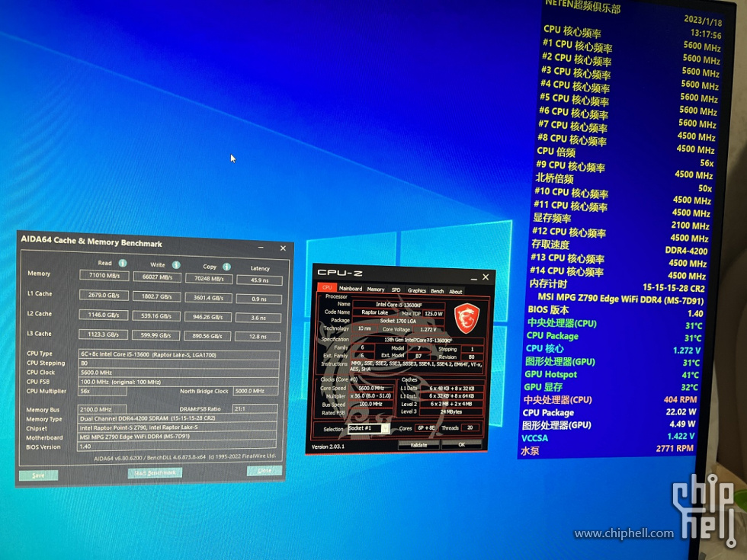The width and height of the screenshot is (747, 560).
Task: Click the Max TDP 125.0 W value
Action: [x=433, y=314]
